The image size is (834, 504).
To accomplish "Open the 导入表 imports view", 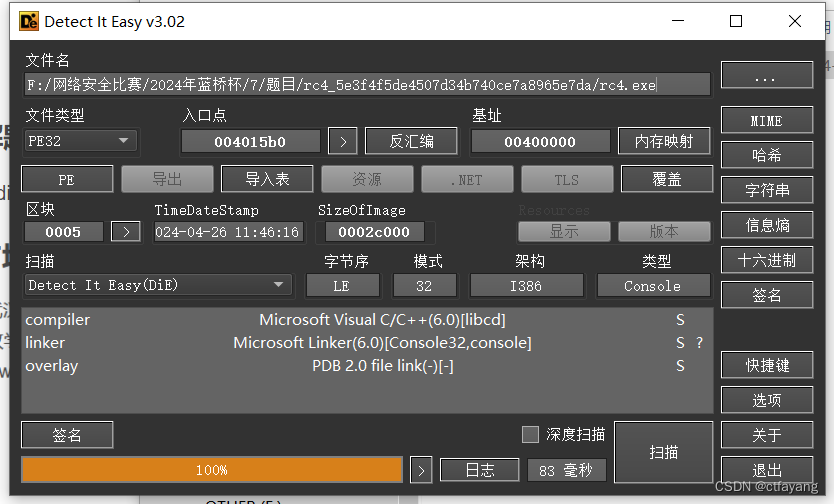I will pyautogui.click(x=267, y=179).
